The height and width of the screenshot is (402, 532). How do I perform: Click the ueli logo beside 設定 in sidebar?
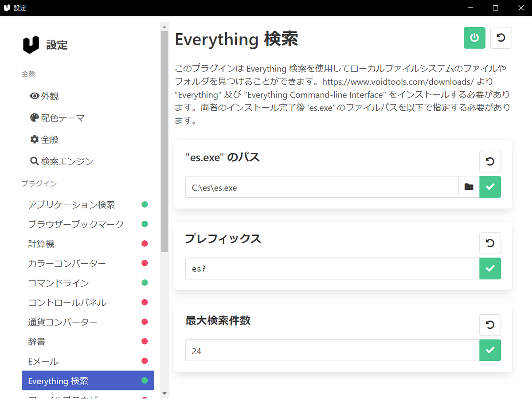pyautogui.click(x=31, y=45)
